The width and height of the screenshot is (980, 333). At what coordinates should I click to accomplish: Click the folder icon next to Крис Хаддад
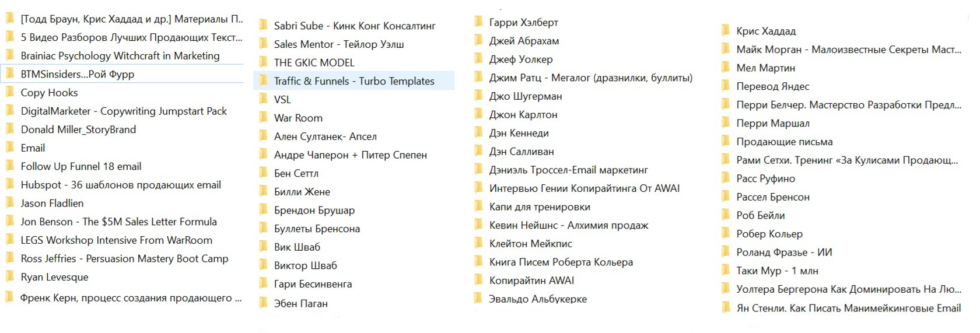726,31
